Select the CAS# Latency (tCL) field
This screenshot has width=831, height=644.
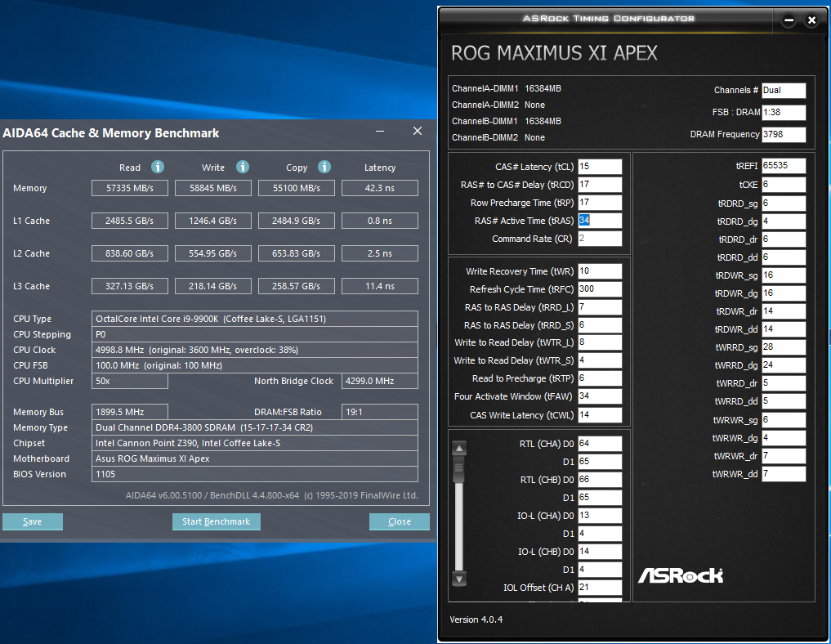[x=600, y=167]
